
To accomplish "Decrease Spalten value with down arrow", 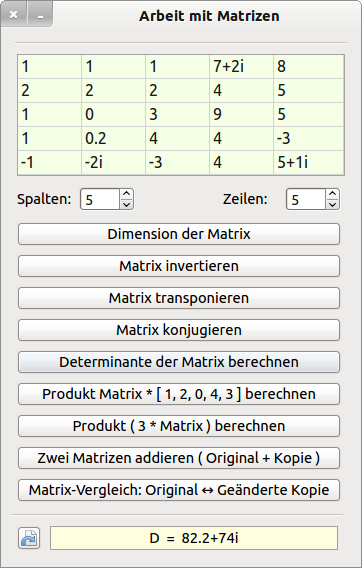I will [126, 204].
